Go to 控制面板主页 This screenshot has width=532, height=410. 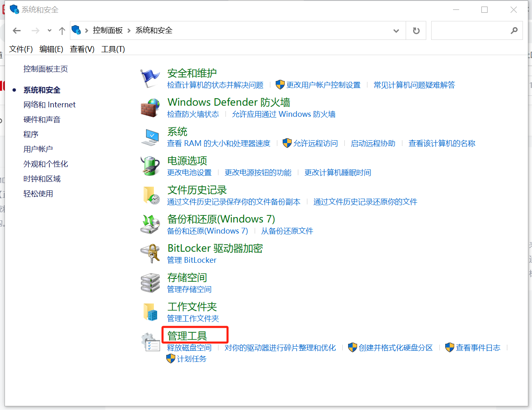(x=46, y=69)
